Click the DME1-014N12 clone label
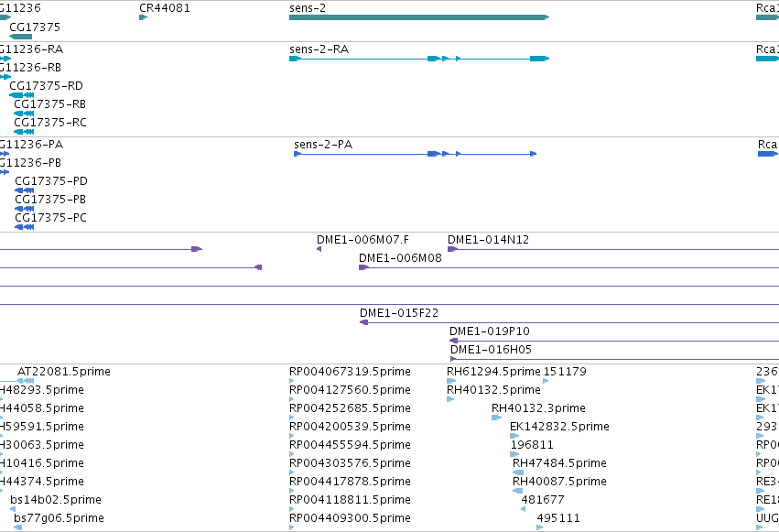The width and height of the screenshot is (779, 532). [x=489, y=240]
